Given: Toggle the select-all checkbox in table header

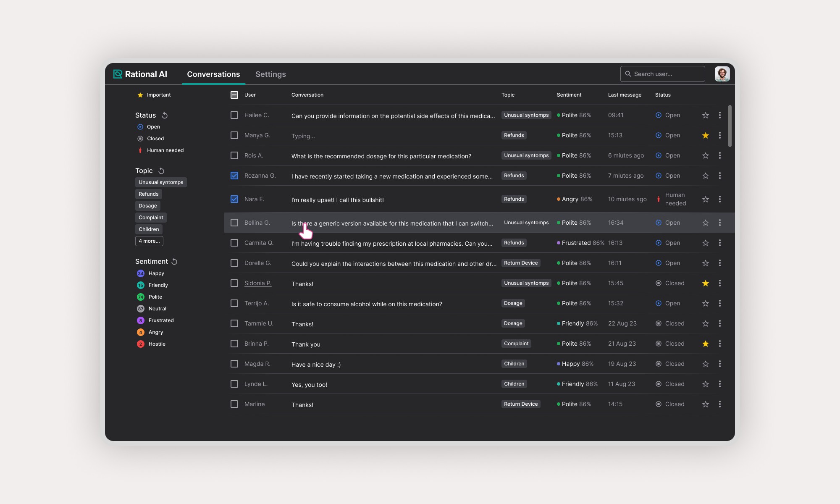Looking at the screenshot, I should pos(234,95).
